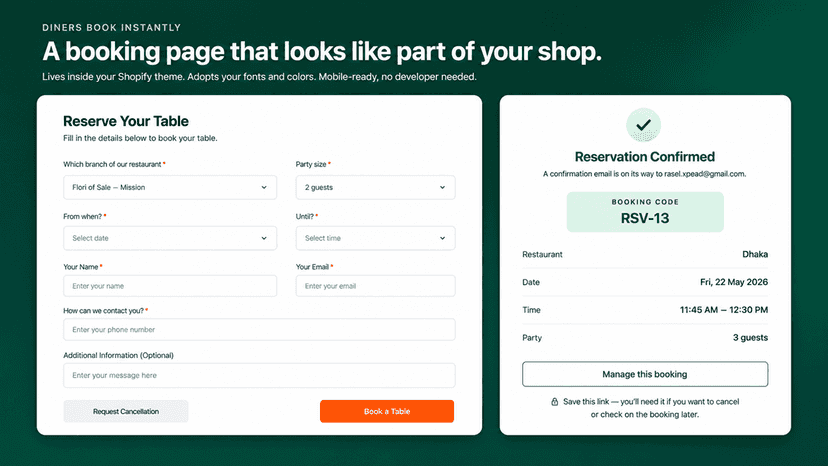Viewport: 828px width, 466px height.
Task: Focus the phone number input field
Action: tap(259, 330)
